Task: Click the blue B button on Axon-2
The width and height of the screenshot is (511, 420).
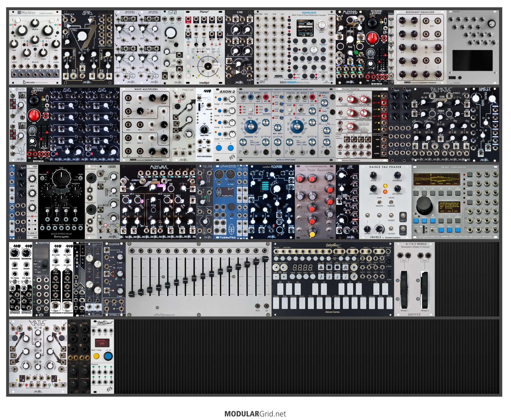Action: (231, 148)
